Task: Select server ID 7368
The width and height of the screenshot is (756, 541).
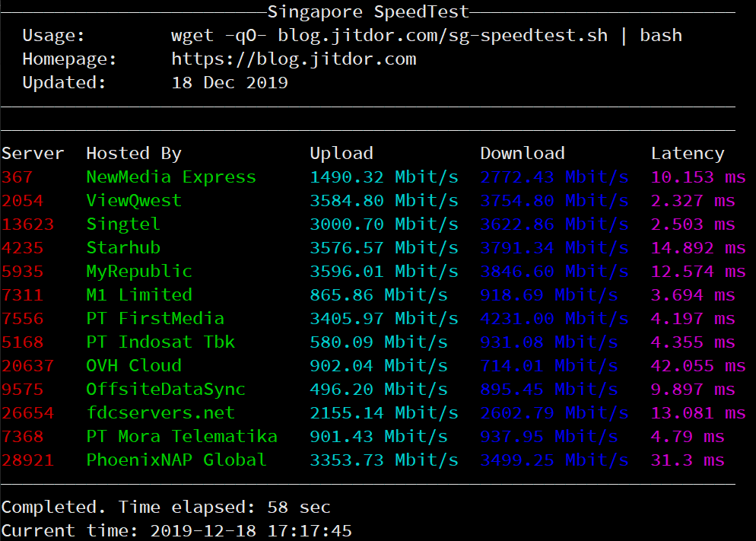Action: (x=23, y=437)
